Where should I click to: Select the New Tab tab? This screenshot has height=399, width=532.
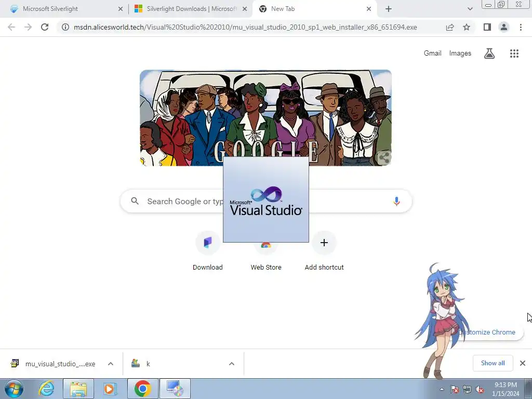click(314, 9)
